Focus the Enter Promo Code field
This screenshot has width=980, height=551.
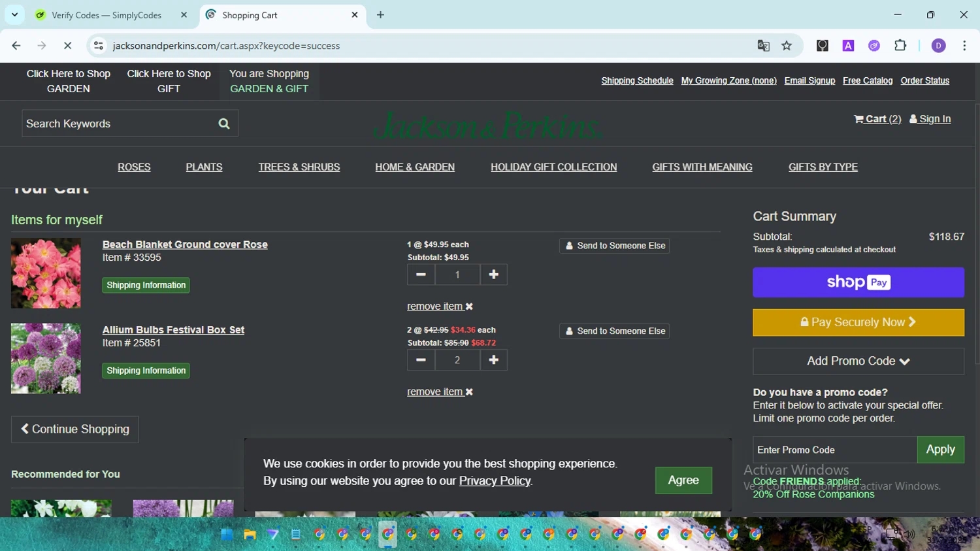click(835, 450)
